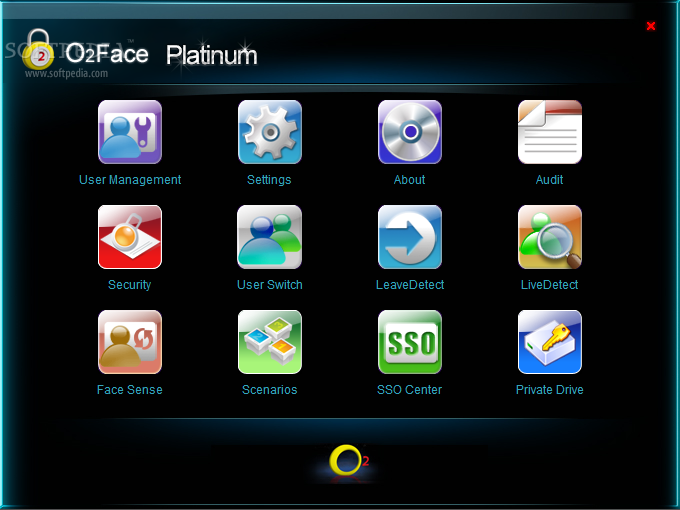Open the User Switch icon
The height and width of the screenshot is (510, 680).
tap(270, 237)
